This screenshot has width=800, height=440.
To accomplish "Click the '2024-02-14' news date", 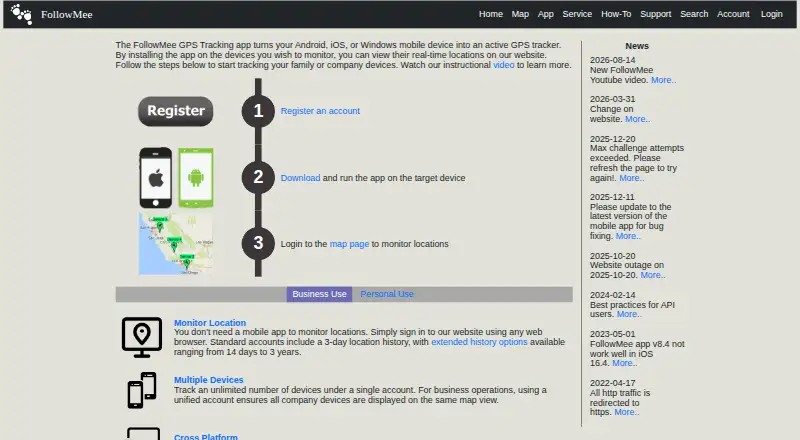I will point(613,295).
